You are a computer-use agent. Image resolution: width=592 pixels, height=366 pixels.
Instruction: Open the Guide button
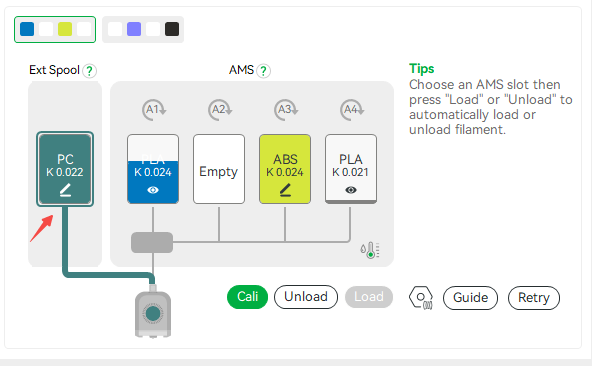[470, 298]
